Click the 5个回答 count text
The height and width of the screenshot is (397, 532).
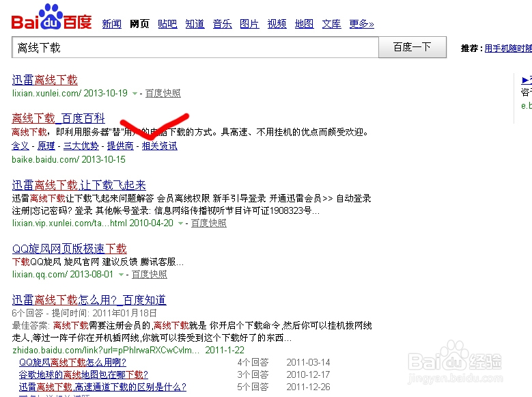253,387
